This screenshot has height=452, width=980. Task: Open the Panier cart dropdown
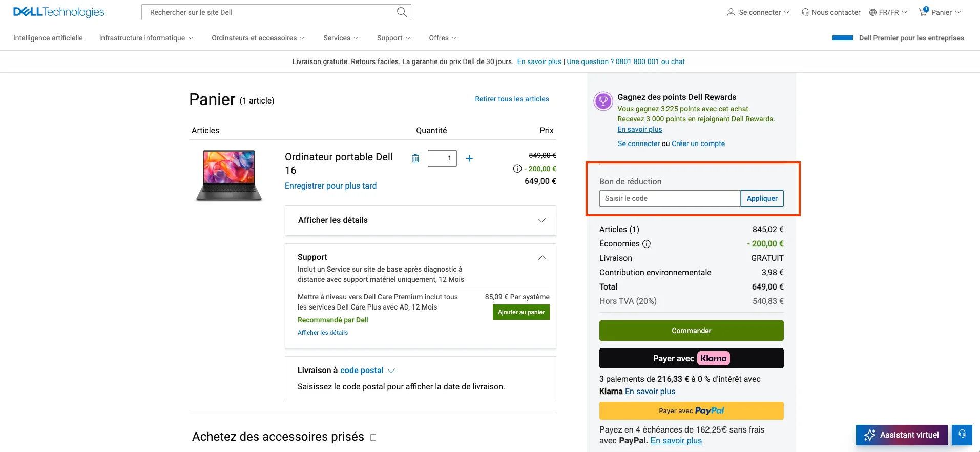coord(940,12)
